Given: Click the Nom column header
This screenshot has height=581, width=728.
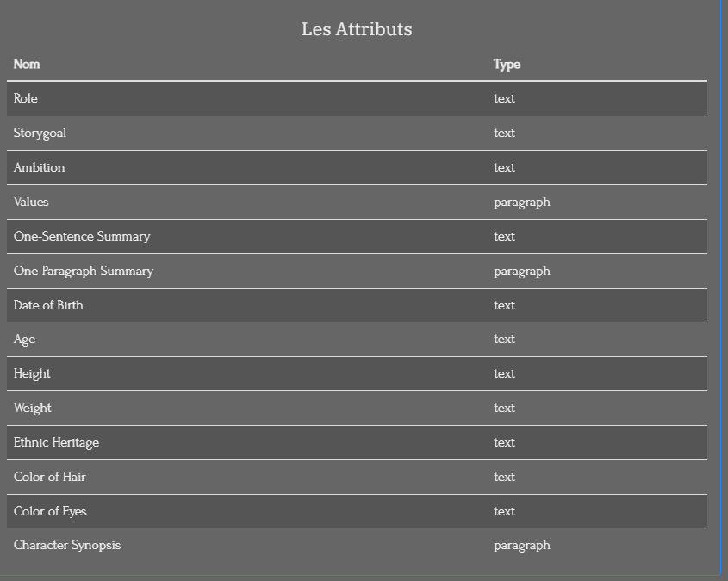Looking at the screenshot, I should (x=27, y=64).
